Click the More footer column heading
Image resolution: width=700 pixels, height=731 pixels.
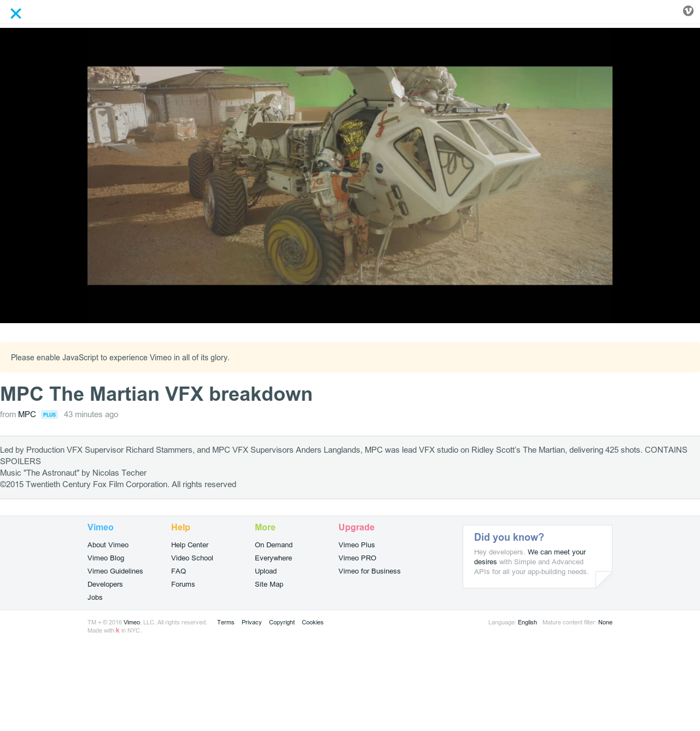[265, 527]
